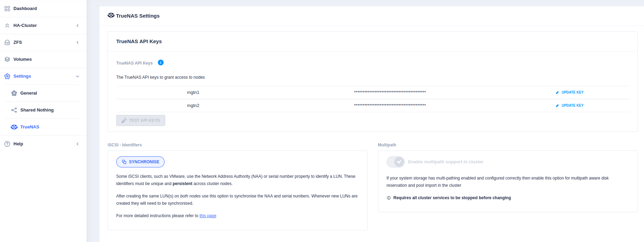Collapse the Settings menu chevron
The height and width of the screenshot is (242, 644).
point(78,76)
